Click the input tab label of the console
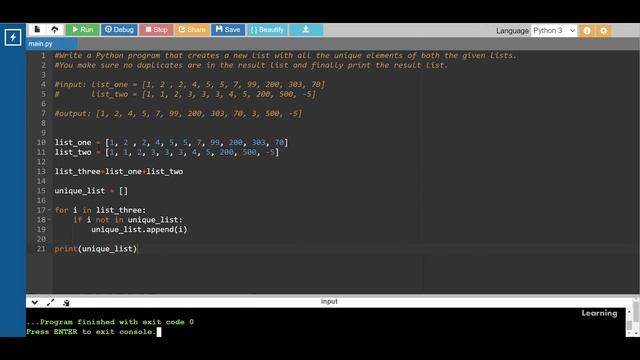 click(x=329, y=302)
